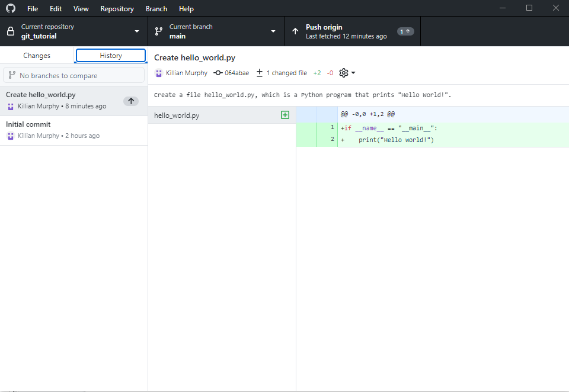Click the Create hello_world.py commit title heading

tap(194, 57)
